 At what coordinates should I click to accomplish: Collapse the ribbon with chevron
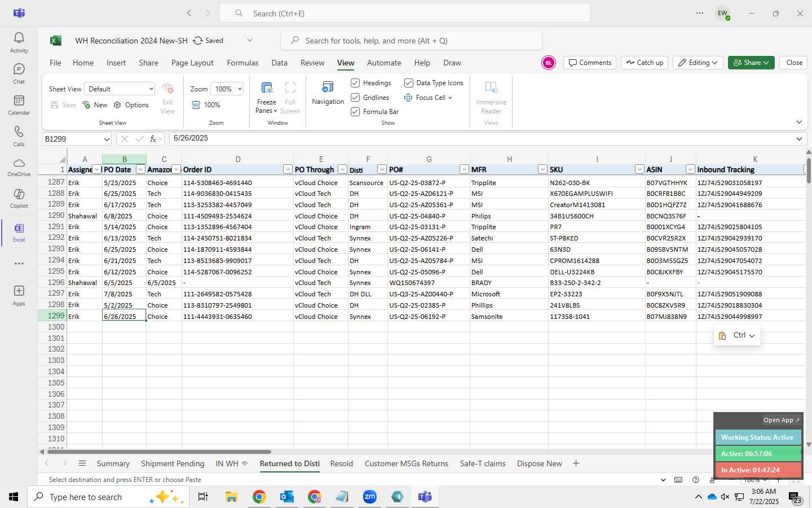click(x=799, y=122)
